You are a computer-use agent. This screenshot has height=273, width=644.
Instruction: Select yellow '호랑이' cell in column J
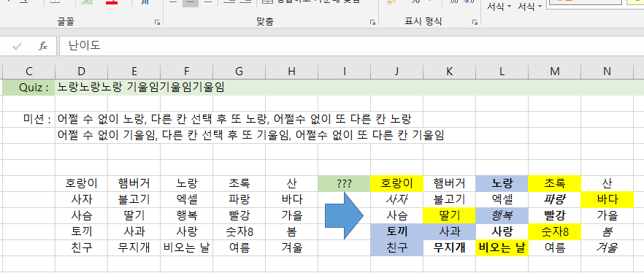click(396, 183)
